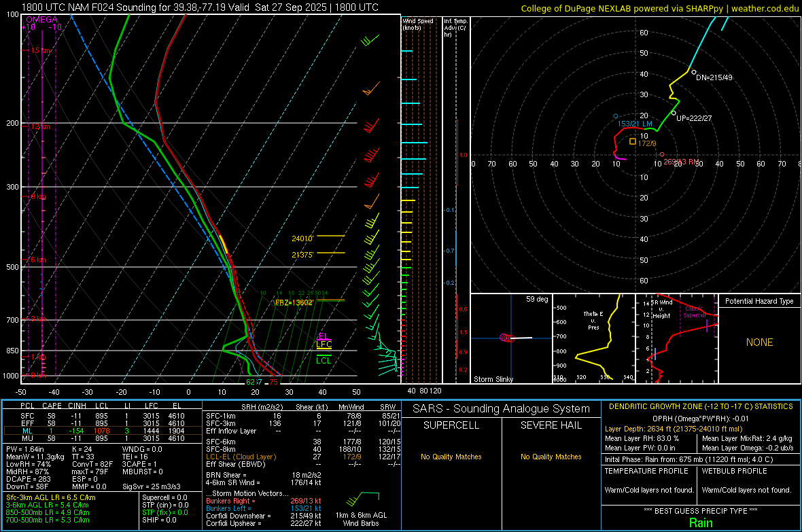
Task: Click No Quality Matches under SEVERE HAIL
Action: 551,457
